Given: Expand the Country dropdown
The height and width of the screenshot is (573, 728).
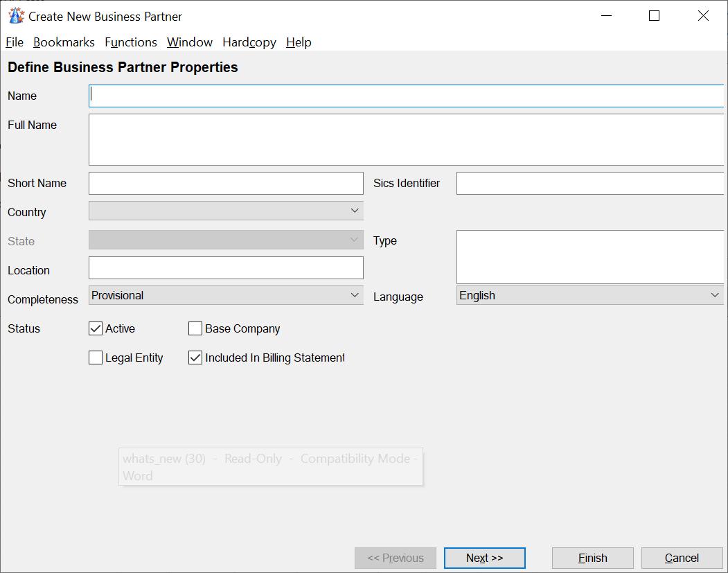Looking at the screenshot, I should (x=226, y=211).
